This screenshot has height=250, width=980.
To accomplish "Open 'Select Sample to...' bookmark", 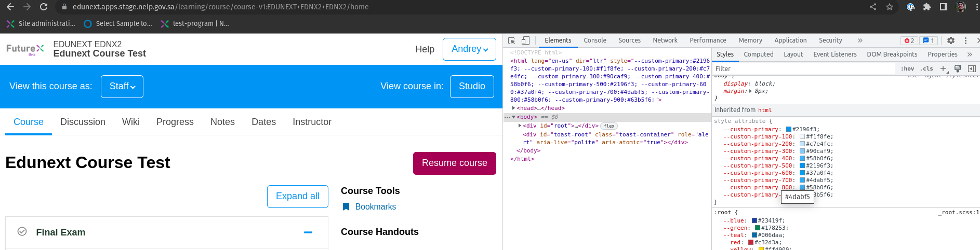I will point(118,23).
